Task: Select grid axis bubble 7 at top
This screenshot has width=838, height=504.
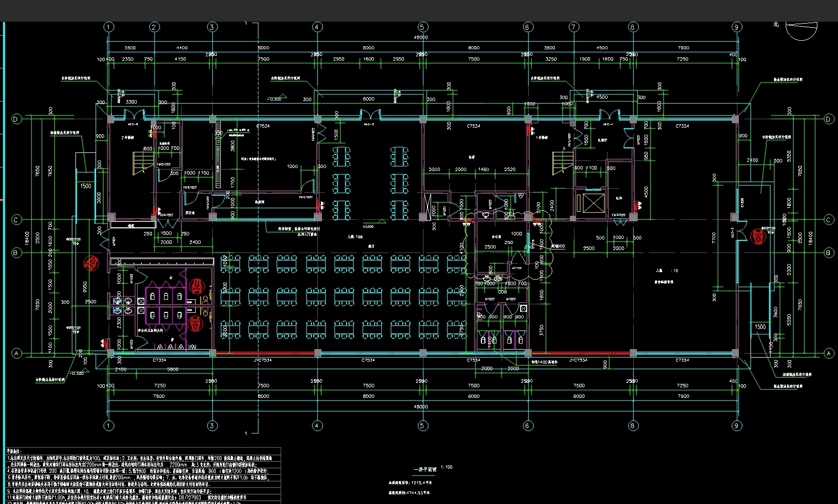Action: tap(573, 27)
